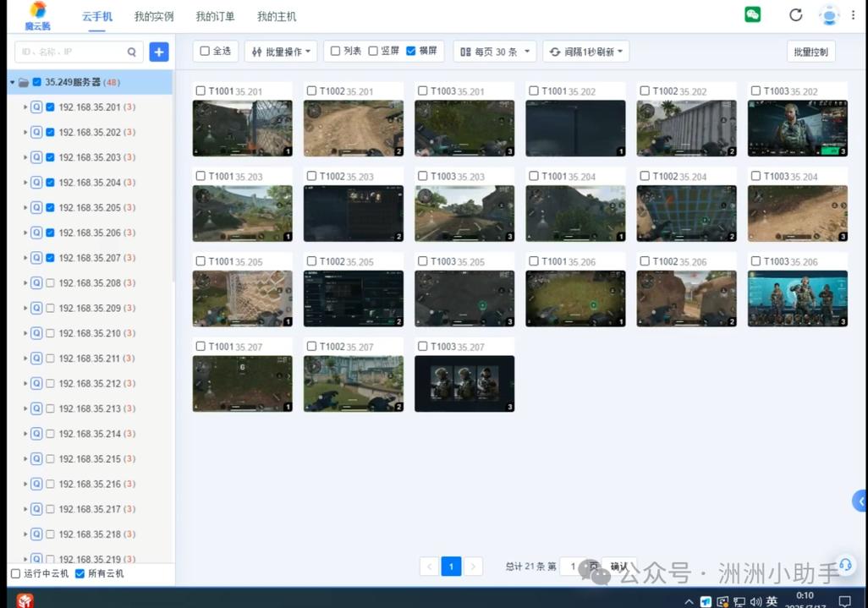The height and width of the screenshot is (608, 868).
Task: Click the refresh icon in the top bar
Action: click(795, 15)
